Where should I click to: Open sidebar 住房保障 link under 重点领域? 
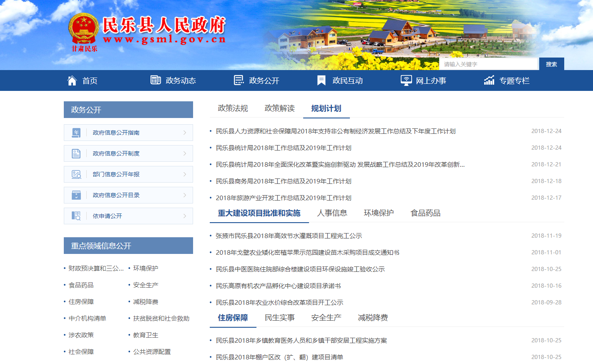(x=81, y=301)
